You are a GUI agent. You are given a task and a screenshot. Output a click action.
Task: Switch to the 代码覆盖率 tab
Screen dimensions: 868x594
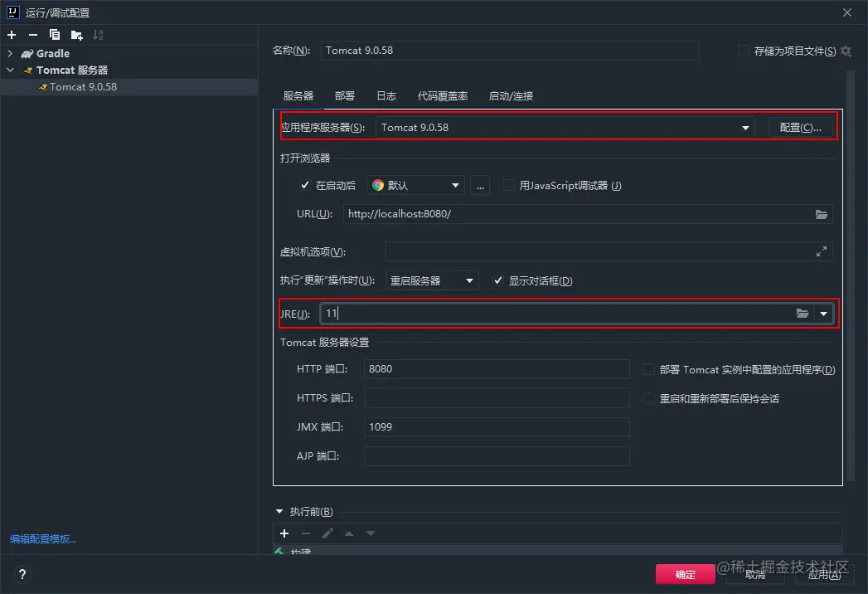[443, 96]
